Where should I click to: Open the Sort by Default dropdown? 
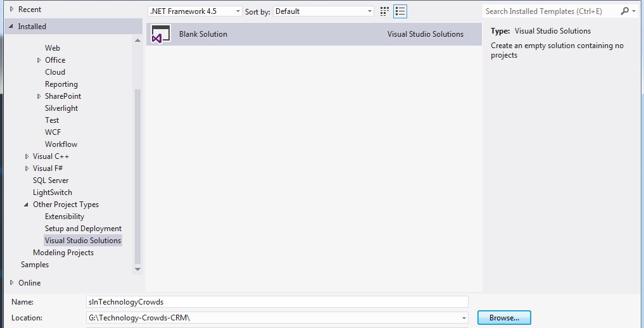[324, 11]
